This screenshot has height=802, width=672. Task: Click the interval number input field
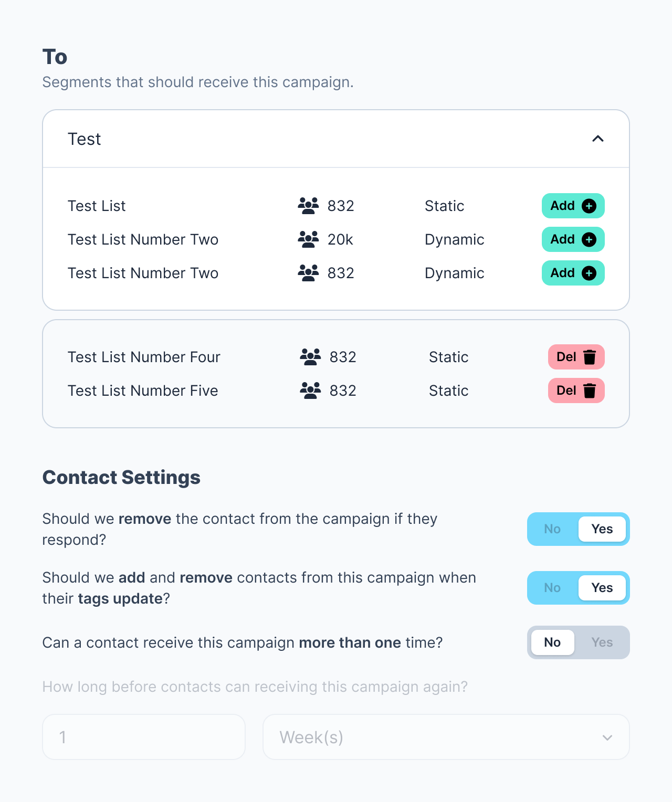pyautogui.click(x=143, y=737)
